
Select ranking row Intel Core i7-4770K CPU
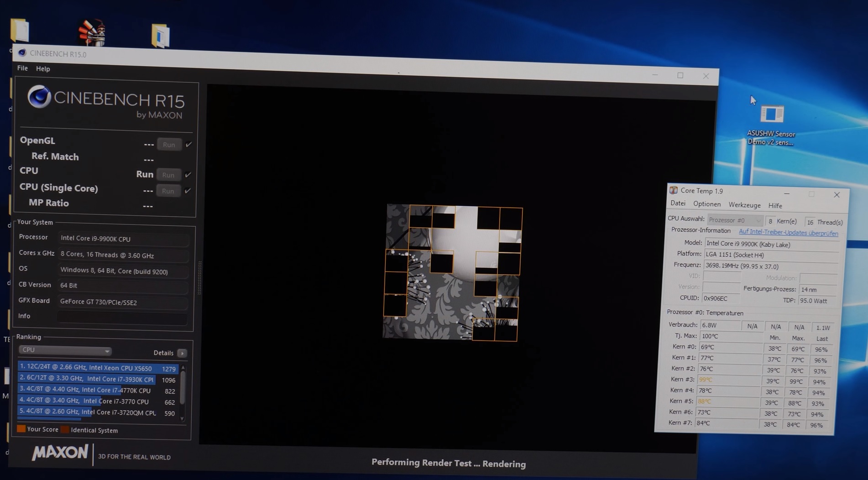point(97,390)
